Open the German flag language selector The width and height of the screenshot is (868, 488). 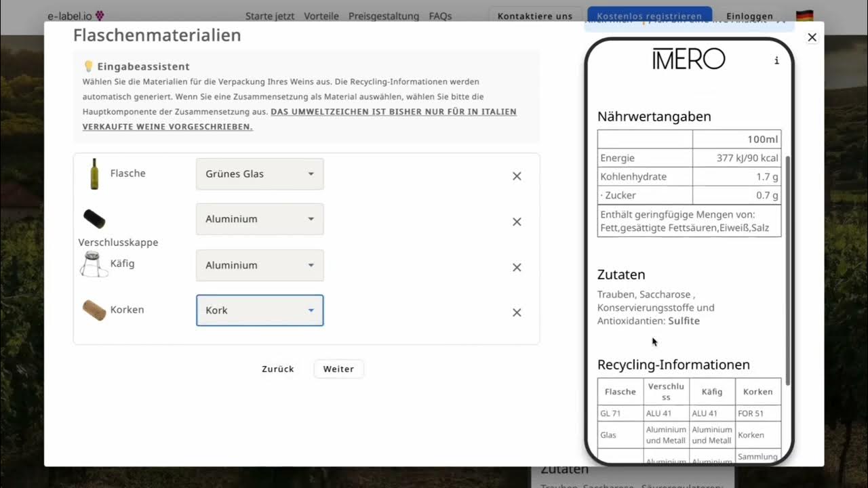click(x=804, y=16)
